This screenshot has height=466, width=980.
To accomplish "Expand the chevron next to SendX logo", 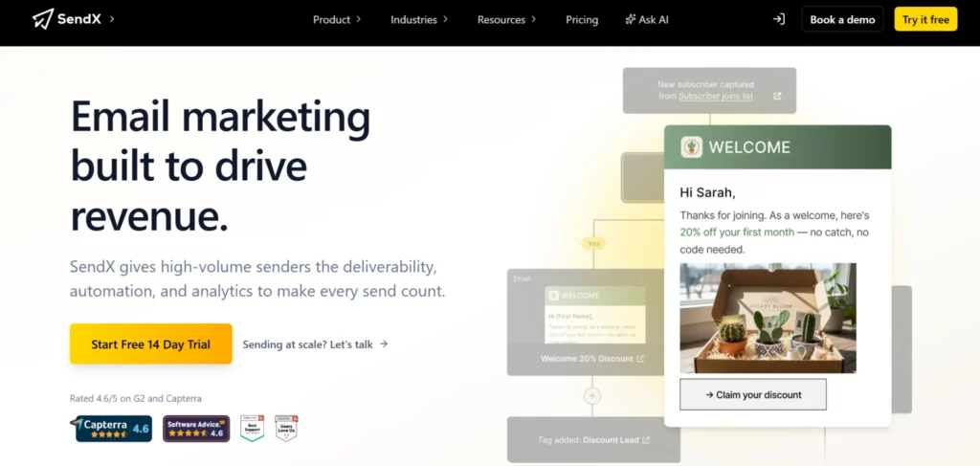I will pyautogui.click(x=112, y=19).
